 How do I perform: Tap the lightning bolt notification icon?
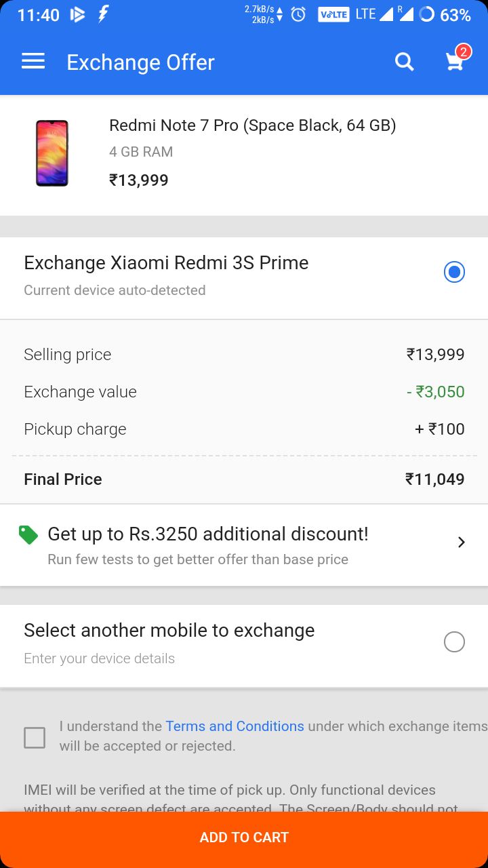point(103,14)
